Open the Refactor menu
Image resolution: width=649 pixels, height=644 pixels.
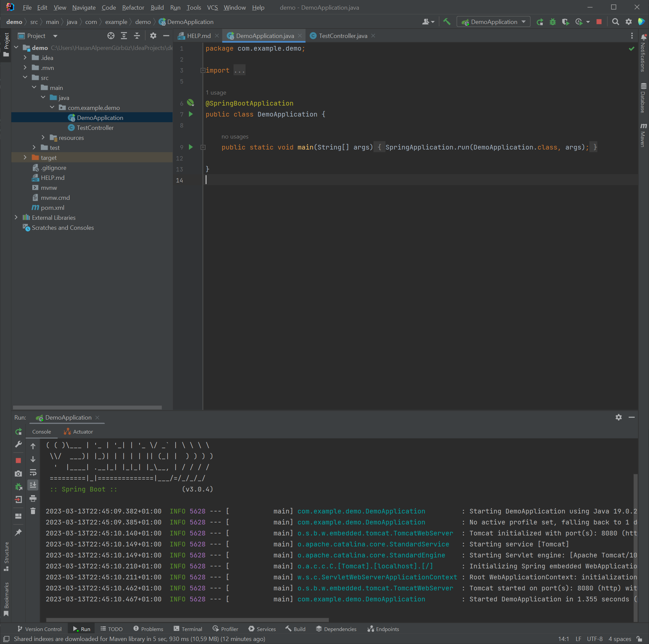[133, 7]
